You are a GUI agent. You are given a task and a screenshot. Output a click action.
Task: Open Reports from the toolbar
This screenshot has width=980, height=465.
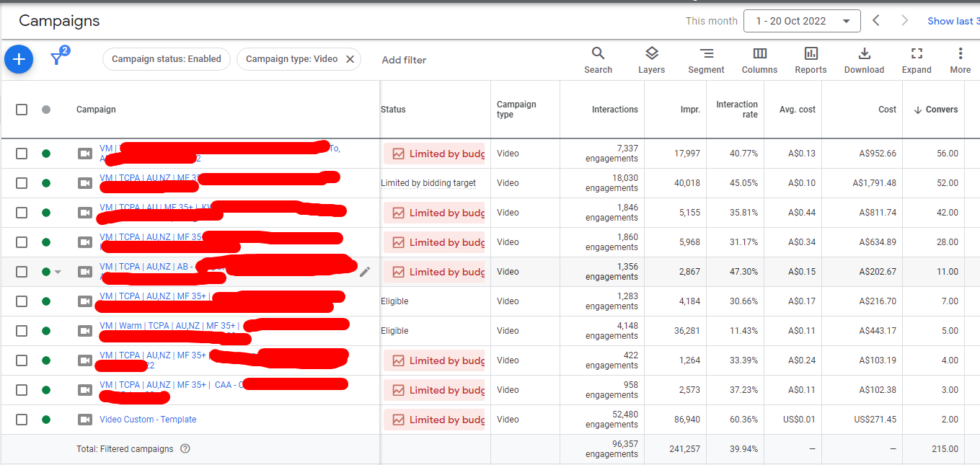(x=811, y=60)
